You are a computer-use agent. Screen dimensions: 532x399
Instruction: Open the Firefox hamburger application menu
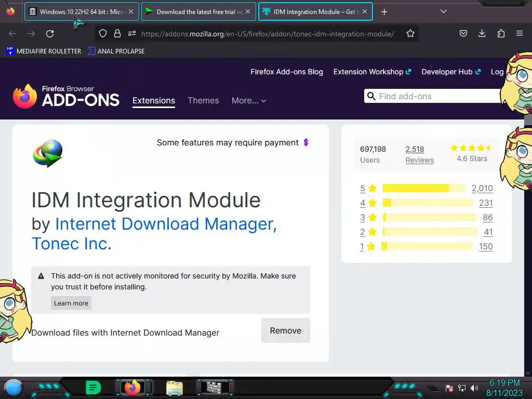coord(520,33)
